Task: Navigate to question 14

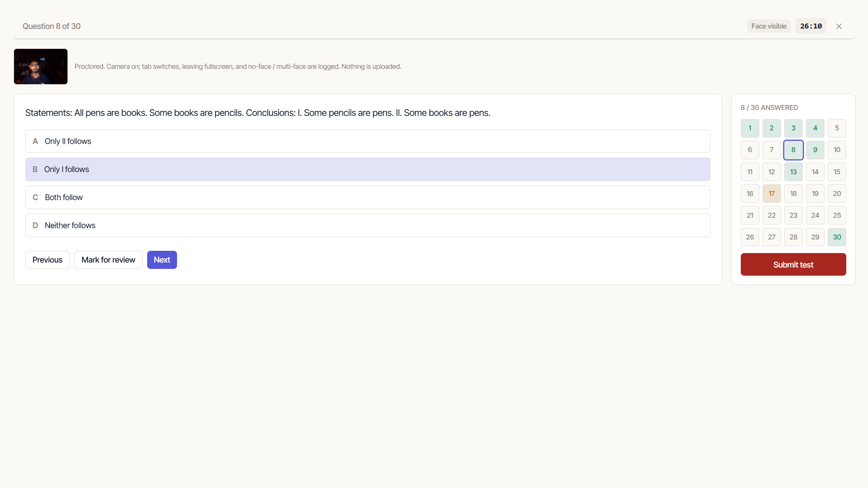Action: (815, 172)
